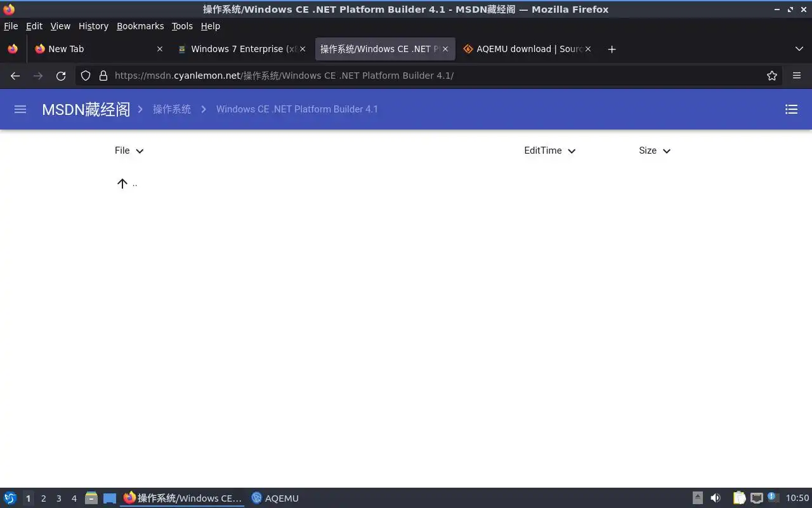
Task: Open the History menu
Action: click(93, 26)
